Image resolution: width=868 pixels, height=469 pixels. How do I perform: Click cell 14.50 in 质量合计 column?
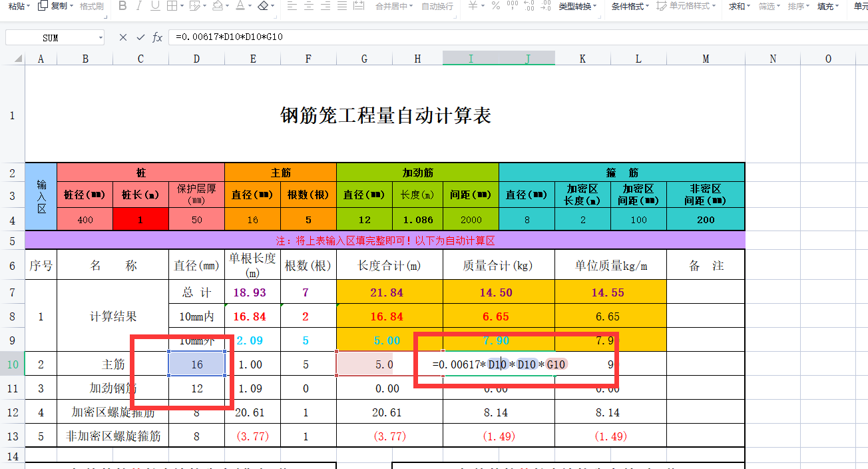point(499,292)
